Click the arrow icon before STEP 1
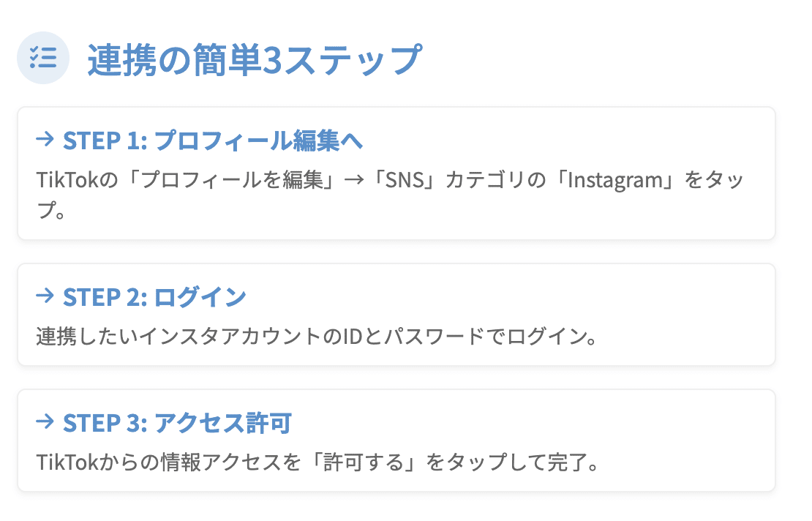Viewport: 812px width, 521px height. [x=45, y=138]
